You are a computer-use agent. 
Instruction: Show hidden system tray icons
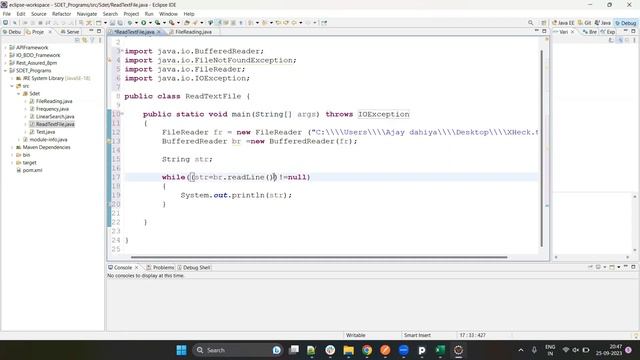(x=521, y=350)
